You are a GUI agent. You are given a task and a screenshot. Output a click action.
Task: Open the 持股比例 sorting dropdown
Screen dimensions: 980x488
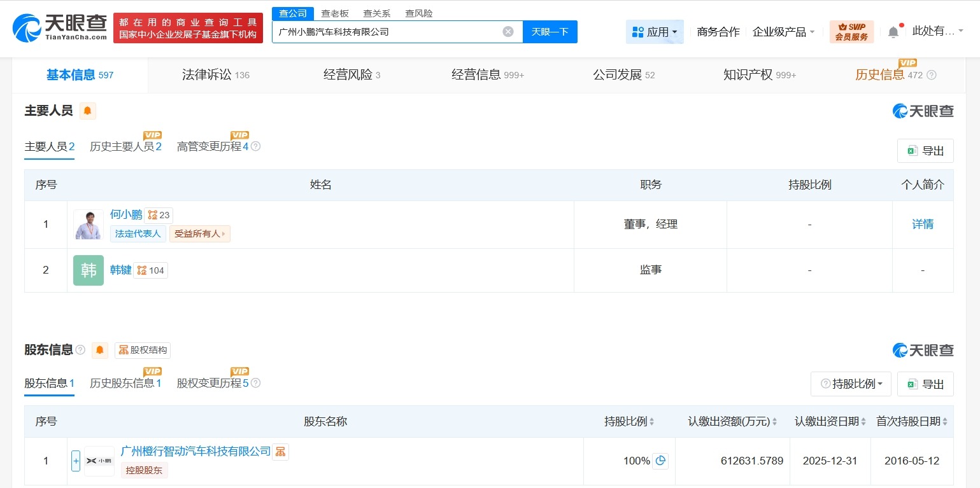click(x=851, y=384)
